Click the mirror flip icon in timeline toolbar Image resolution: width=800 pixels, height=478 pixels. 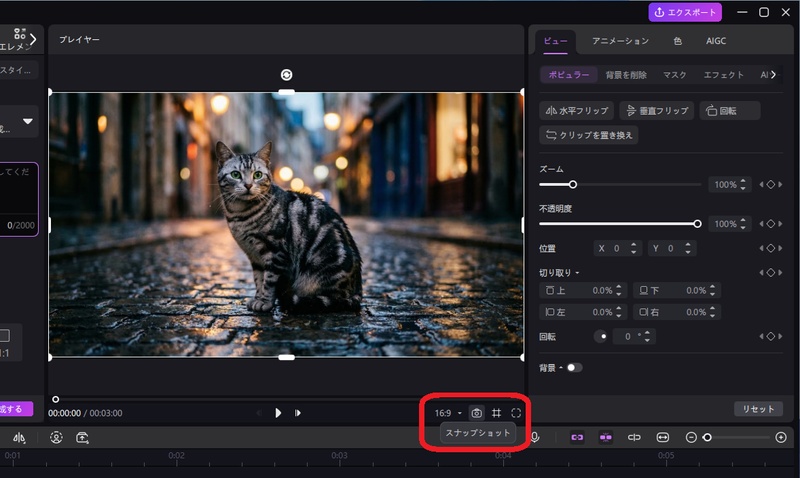(x=19, y=438)
